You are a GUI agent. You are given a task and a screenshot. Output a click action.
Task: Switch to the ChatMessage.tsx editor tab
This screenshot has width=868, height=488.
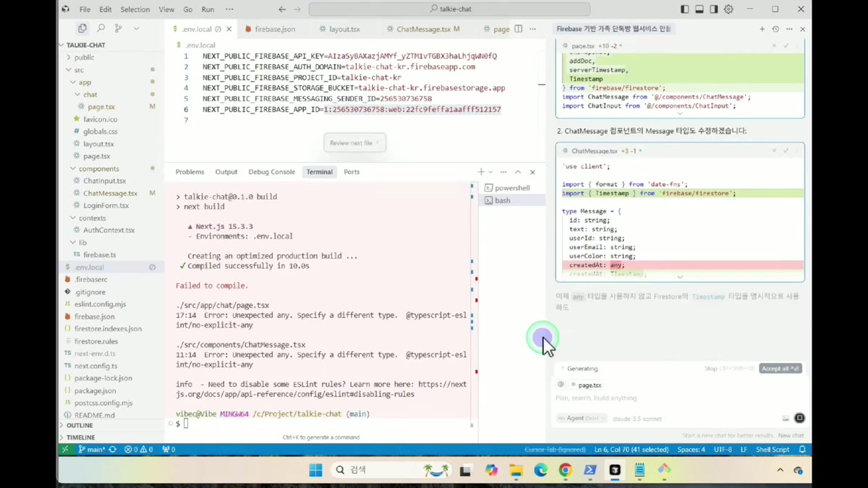coord(423,29)
